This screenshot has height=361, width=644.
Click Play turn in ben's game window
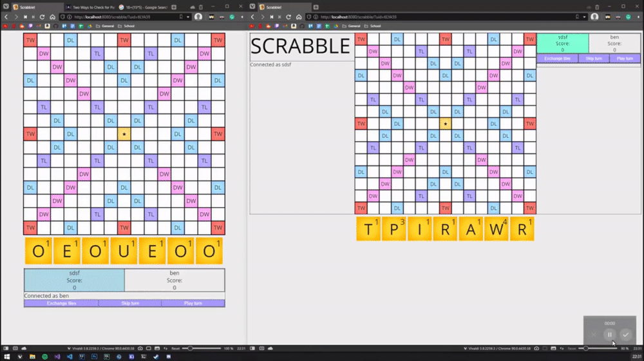click(x=193, y=303)
